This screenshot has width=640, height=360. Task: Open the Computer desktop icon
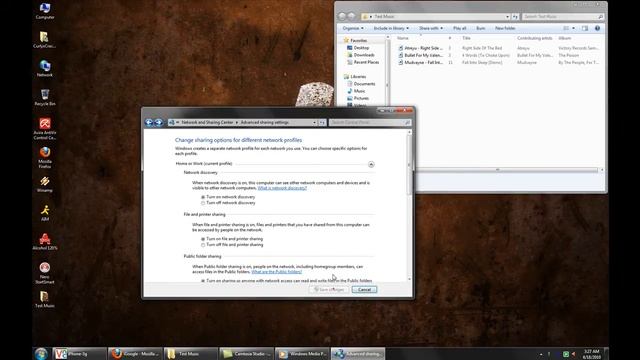(45, 11)
